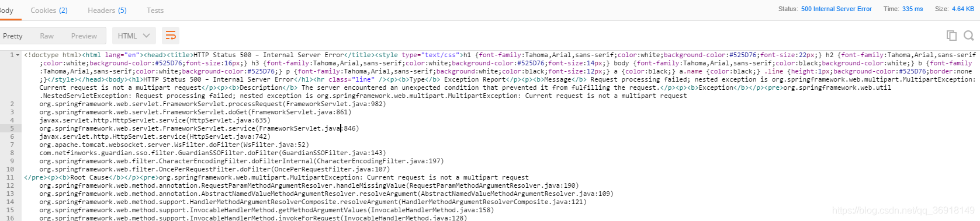Click the doctype html first line
This screenshot has height=221, width=980.
(500, 55)
